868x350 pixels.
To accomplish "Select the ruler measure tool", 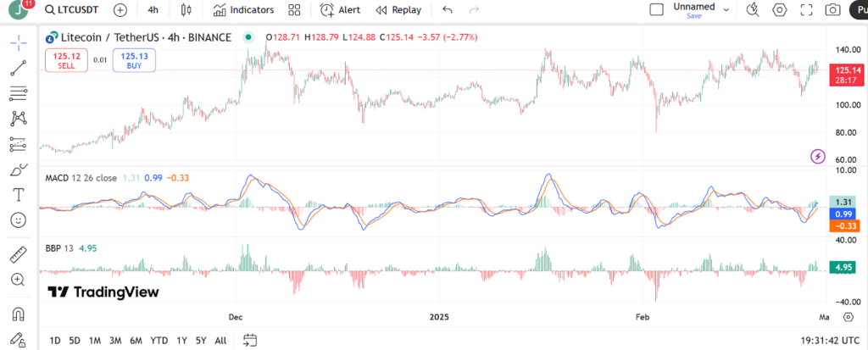I will (x=19, y=255).
